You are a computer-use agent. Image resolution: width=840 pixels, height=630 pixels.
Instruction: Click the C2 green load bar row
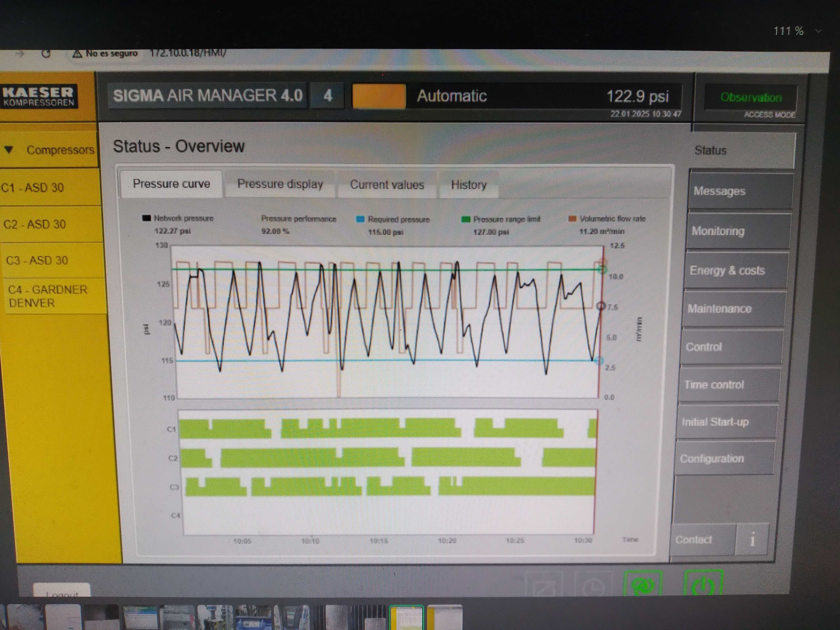coord(388,458)
